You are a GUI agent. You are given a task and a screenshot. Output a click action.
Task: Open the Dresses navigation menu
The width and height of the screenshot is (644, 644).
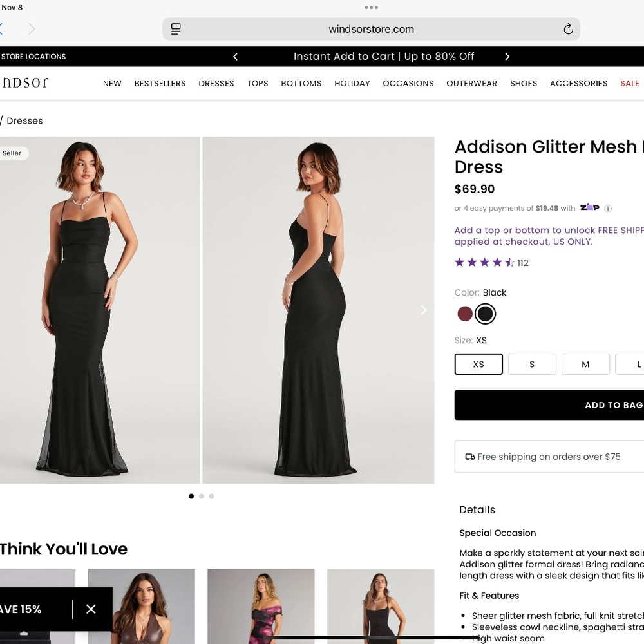[216, 83]
